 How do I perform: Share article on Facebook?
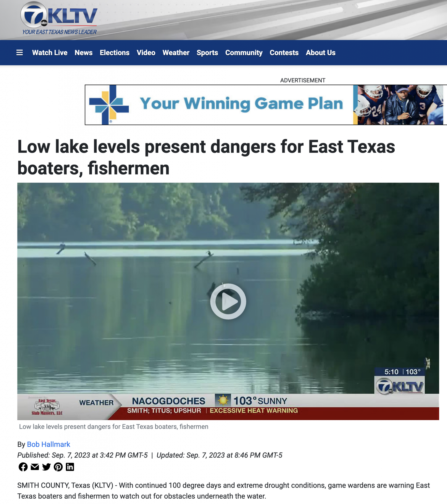[x=23, y=467]
